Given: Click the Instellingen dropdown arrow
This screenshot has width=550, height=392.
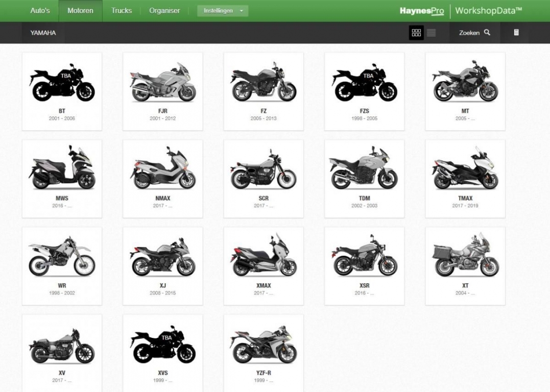Looking at the screenshot, I should tap(242, 11).
